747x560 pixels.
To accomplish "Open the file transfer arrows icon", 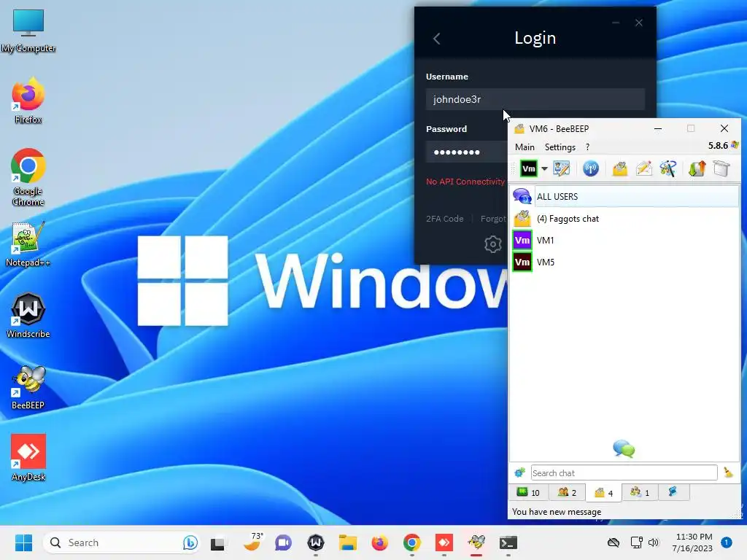I will tap(697, 168).
